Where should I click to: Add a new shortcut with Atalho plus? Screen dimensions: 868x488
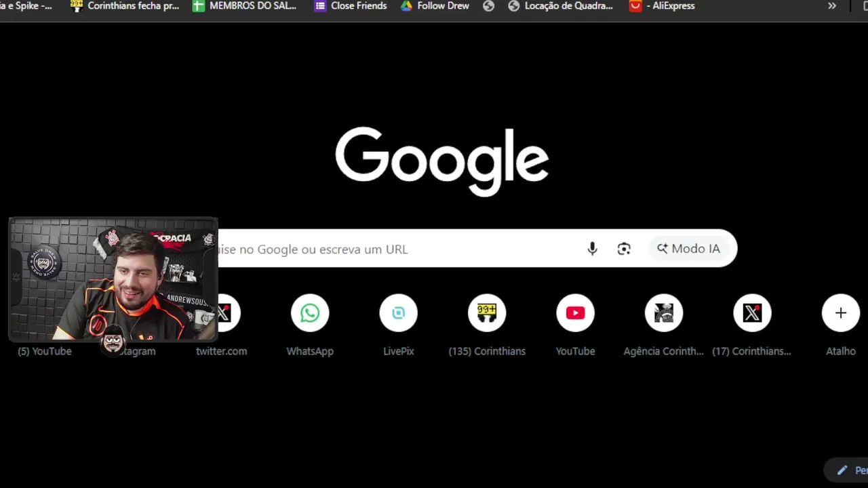click(841, 313)
